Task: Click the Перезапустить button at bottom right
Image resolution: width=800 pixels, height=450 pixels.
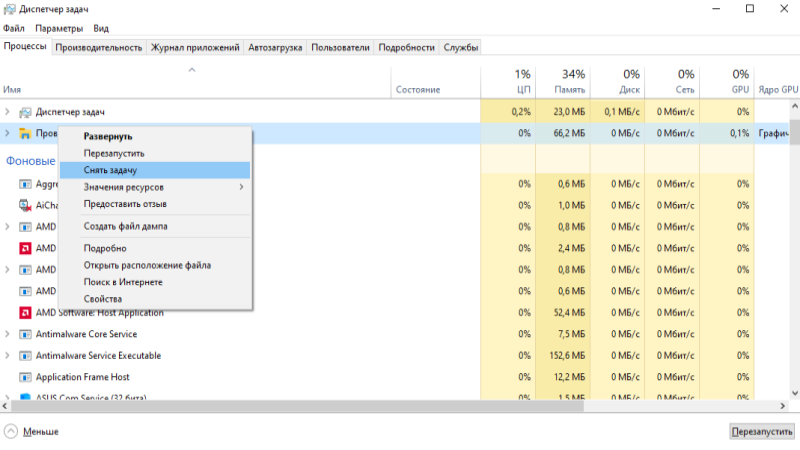Action: [x=762, y=432]
